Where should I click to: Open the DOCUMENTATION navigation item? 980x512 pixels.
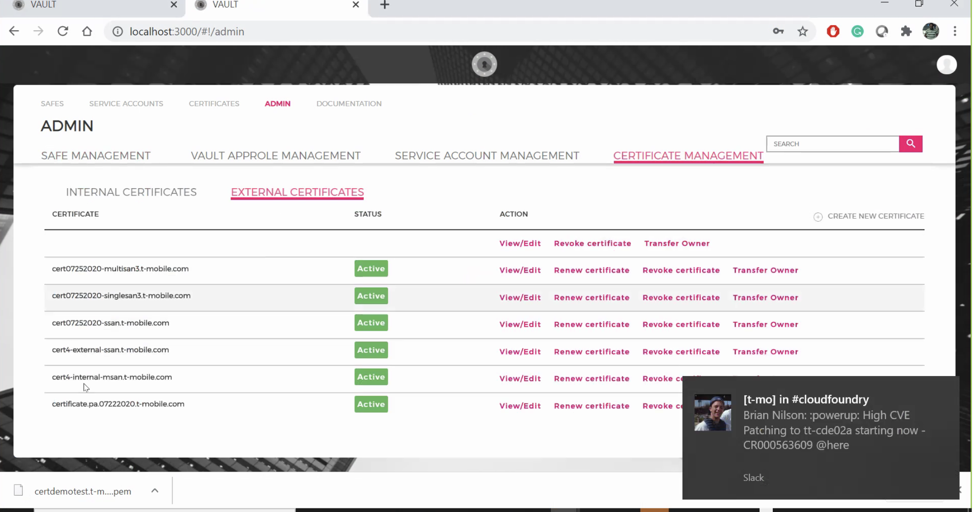(349, 103)
